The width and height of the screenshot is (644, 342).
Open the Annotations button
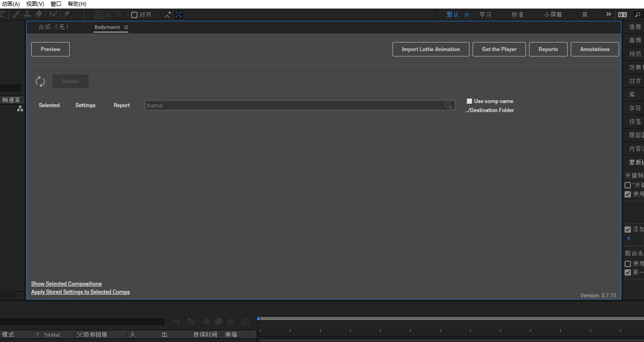(x=595, y=49)
